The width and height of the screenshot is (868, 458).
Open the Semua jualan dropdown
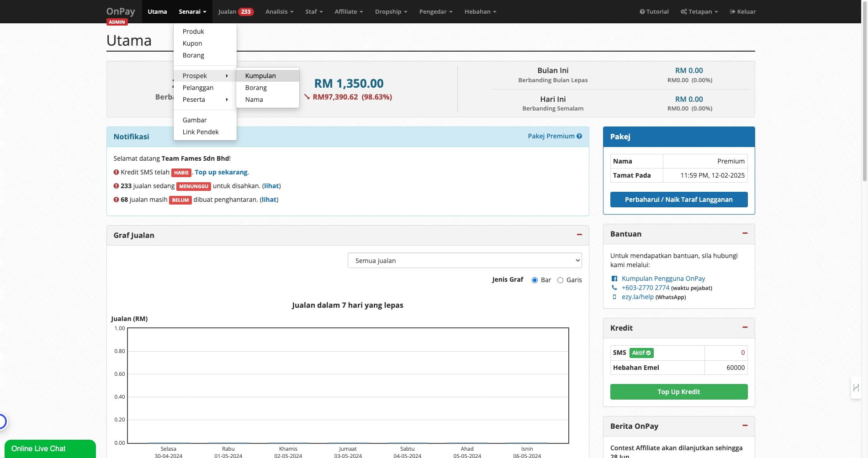point(465,260)
